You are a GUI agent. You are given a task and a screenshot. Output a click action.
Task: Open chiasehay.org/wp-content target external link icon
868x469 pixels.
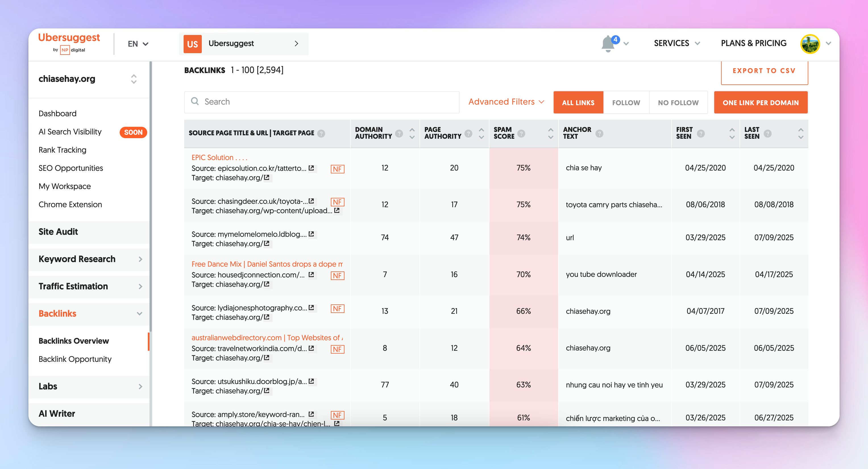click(337, 211)
